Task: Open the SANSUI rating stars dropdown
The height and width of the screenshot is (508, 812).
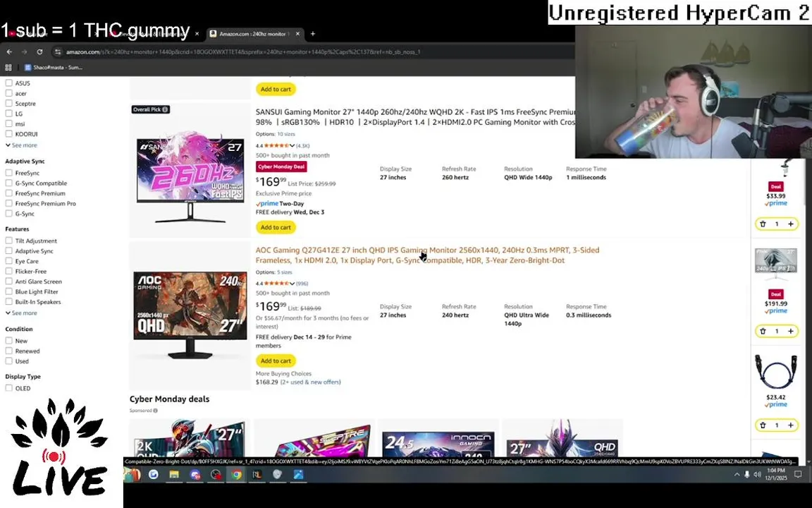Action: [279, 145]
